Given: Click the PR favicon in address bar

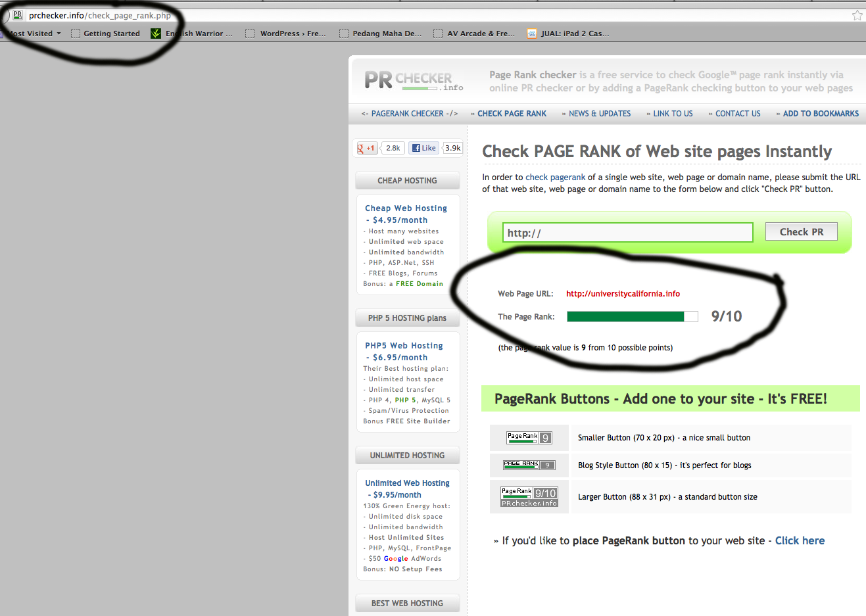Looking at the screenshot, I should coord(18,14).
